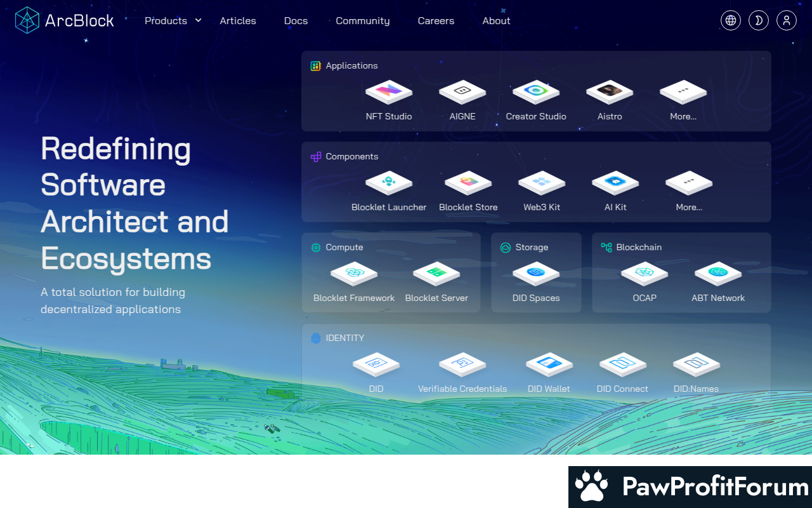812x508 pixels.
Task: Open the Docs menu item
Action: point(296,20)
